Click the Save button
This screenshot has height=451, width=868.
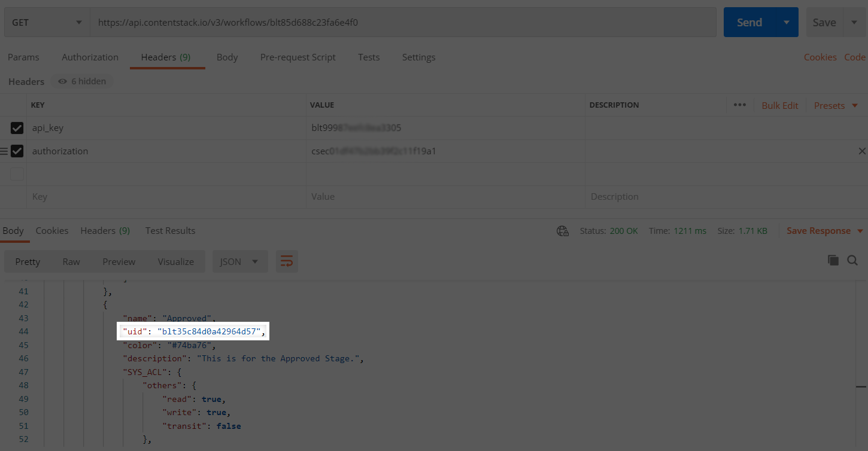click(824, 22)
